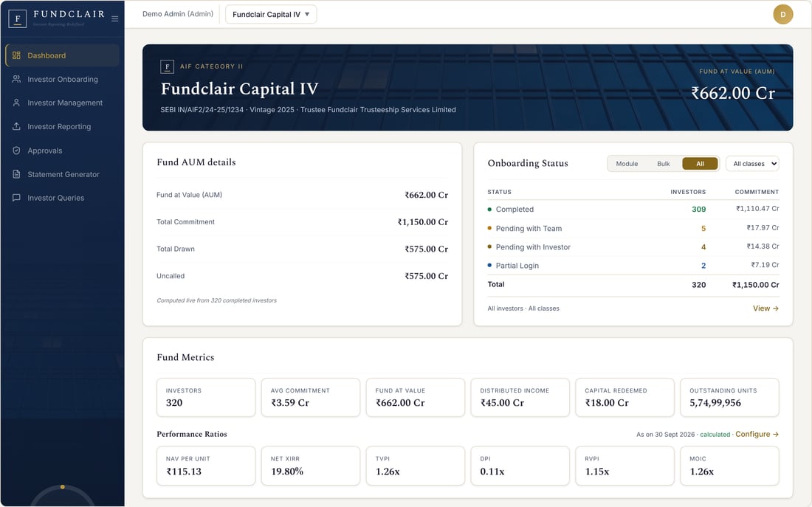Click the View link in Onboarding Status
The width and height of the screenshot is (812, 507).
coord(765,308)
